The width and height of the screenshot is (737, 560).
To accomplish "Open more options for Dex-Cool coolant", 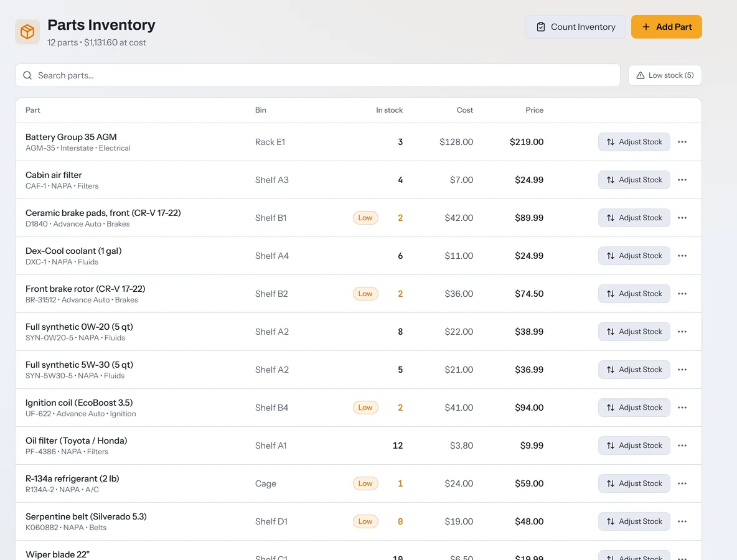I will (682, 256).
